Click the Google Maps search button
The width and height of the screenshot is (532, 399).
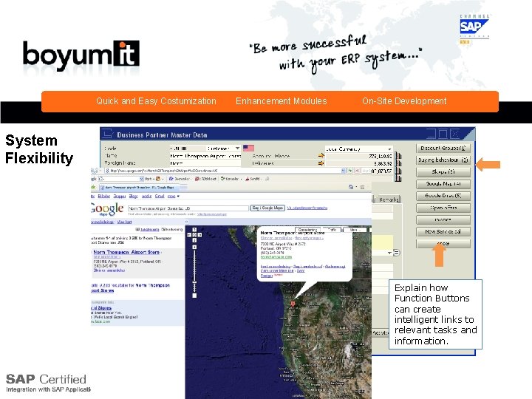267,208
